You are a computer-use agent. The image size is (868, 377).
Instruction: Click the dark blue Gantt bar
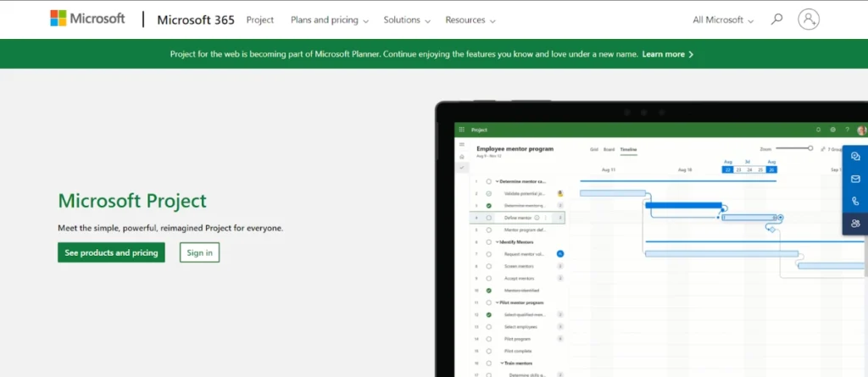click(684, 205)
